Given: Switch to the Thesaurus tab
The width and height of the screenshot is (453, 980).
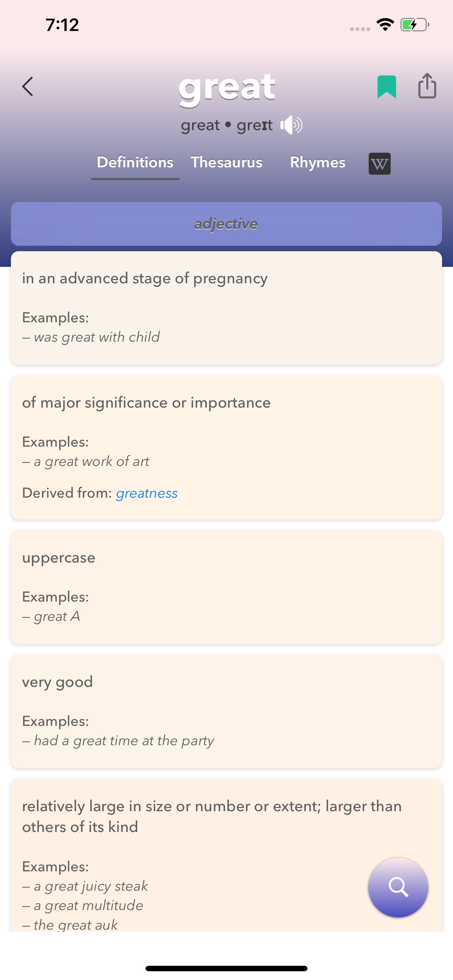Looking at the screenshot, I should [x=226, y=163].
